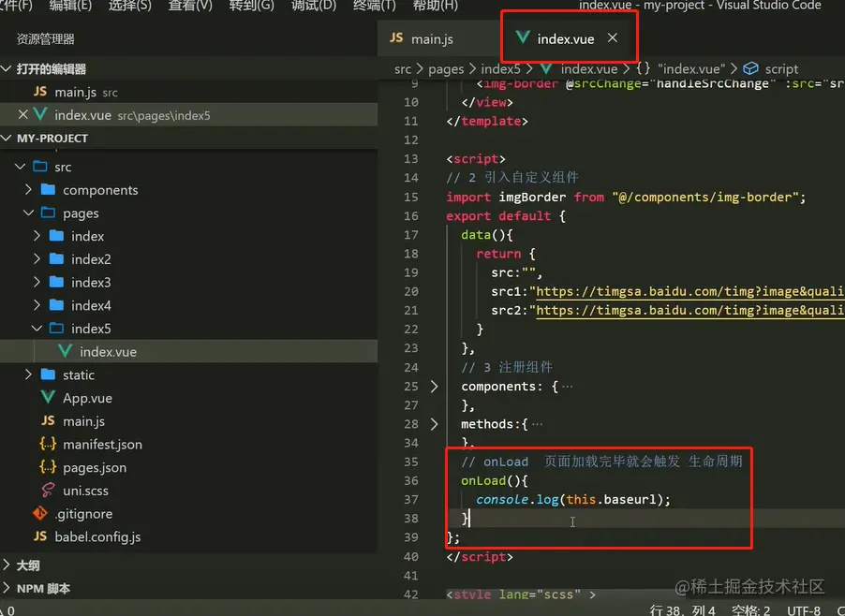Click the Vue icon in the breadcrumb
845x616 pixels.
546,69
